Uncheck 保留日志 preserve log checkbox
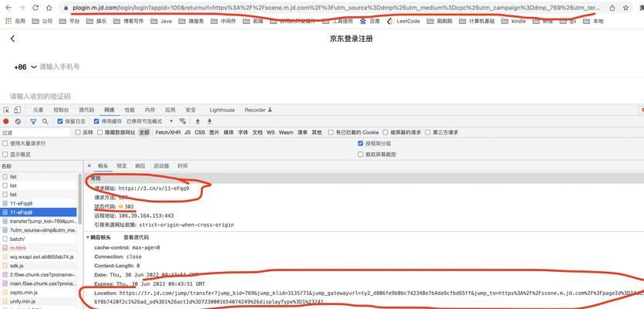This screenshot has height=309, width=644. point(60,121)
